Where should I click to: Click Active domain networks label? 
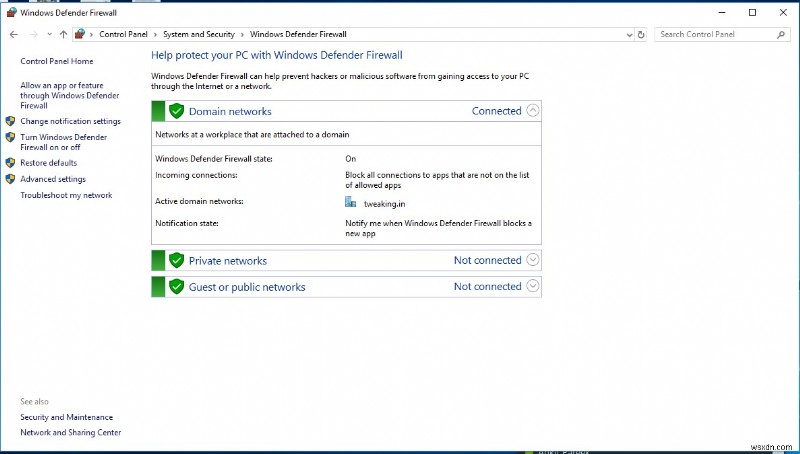pos(199,201)
